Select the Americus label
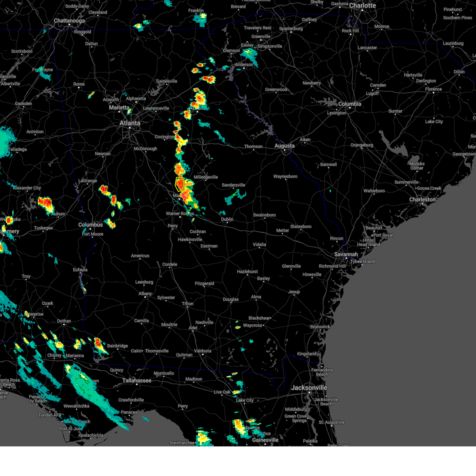The height and width of the screenshot is (476, 476). (140, 256)
